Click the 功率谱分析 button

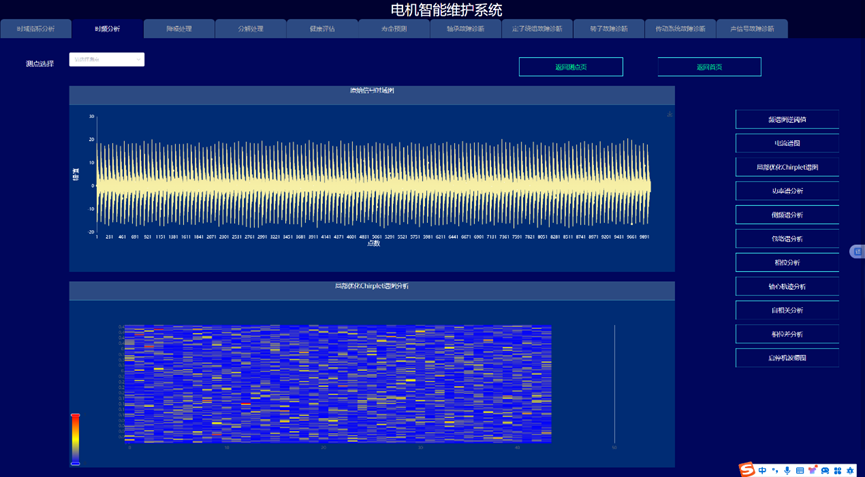787,191
